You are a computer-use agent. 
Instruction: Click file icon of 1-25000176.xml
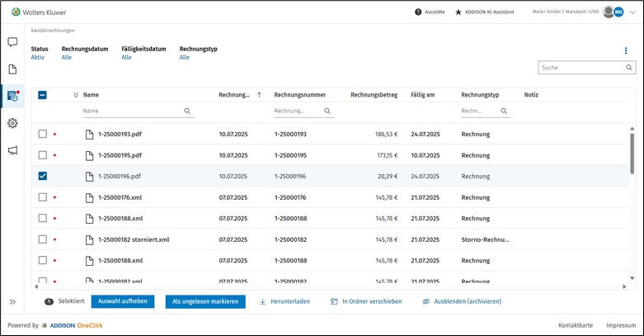[x=89, y=198]
